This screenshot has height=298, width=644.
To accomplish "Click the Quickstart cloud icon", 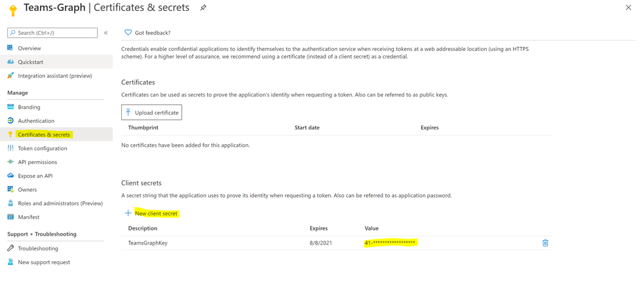I will pos(10,62).
